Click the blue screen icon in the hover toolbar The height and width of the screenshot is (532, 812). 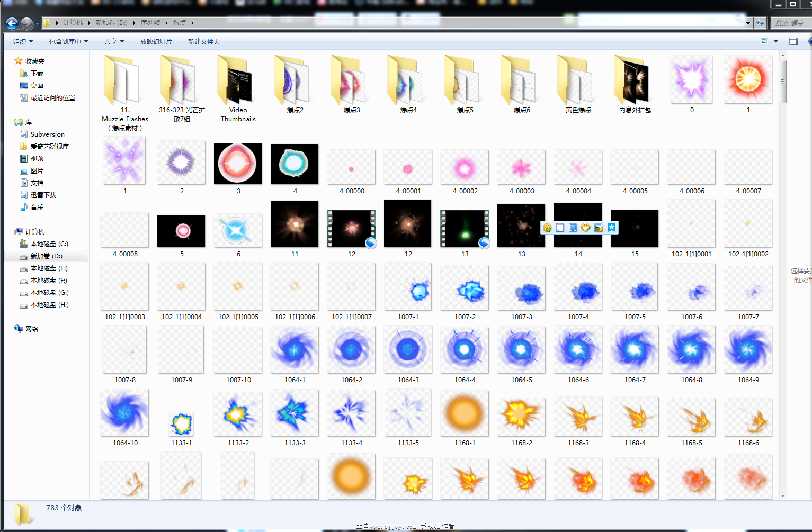coord(573,228)
